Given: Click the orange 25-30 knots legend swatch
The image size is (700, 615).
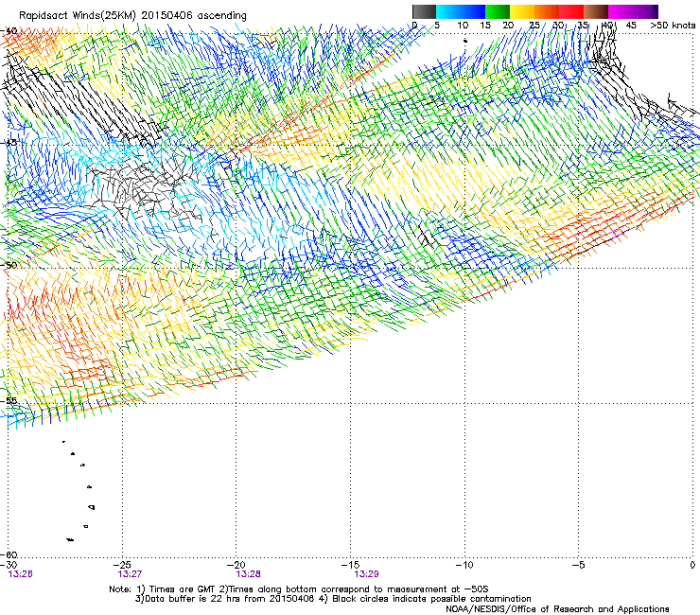Looking at the screenshot, I should pos(547,11).
